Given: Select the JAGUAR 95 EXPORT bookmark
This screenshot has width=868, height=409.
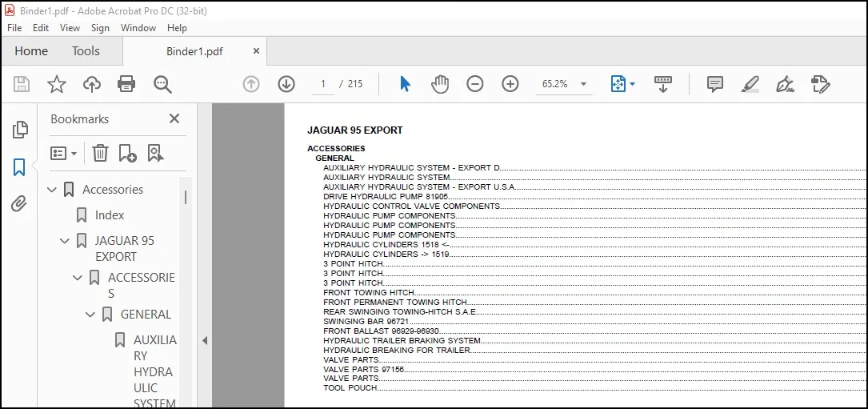Looking at the screenshot, I should 124,249.
